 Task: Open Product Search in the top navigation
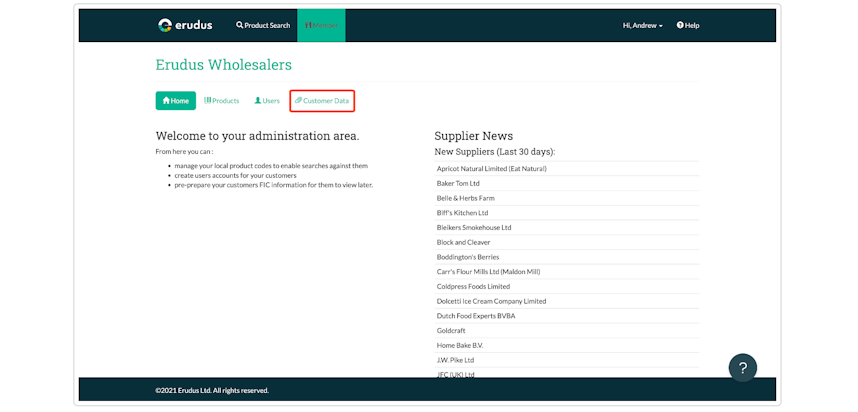(x=263, y=25)
